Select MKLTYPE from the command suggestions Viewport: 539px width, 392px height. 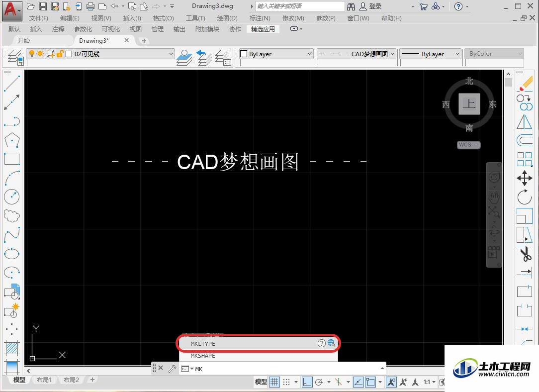pos(258,344)
